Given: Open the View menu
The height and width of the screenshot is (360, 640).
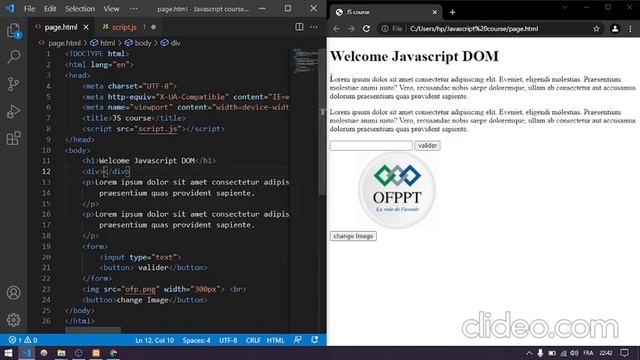Looking at the screenshot, I should click(x=111, y=9).
